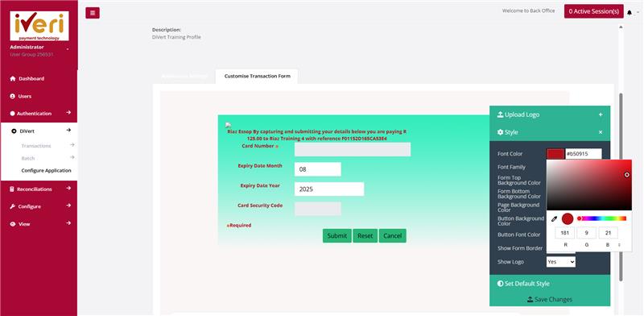
Task: Open Configure Application under DiVert
Action: tap(46, 170)
